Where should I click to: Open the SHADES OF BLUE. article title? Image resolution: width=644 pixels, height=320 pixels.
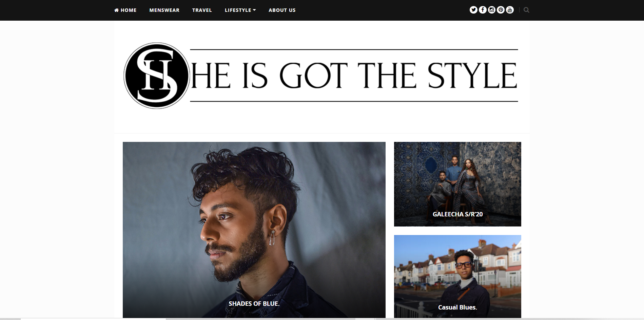254,304
